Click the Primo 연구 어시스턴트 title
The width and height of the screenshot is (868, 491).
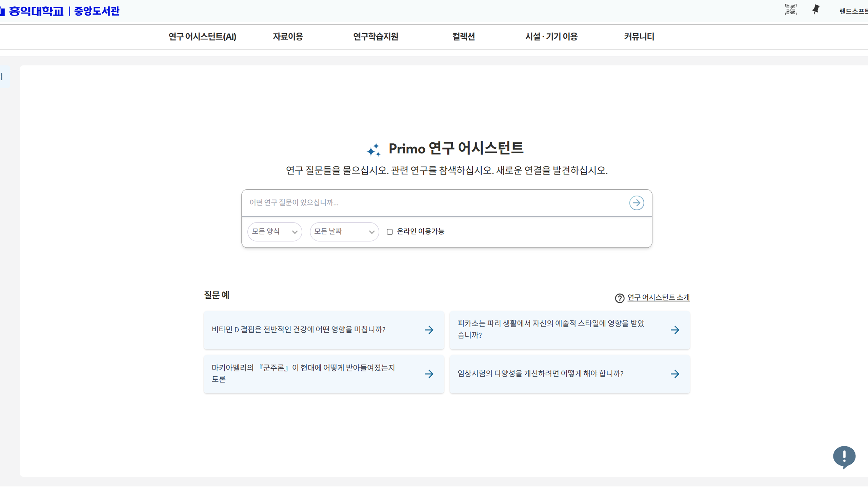456,149
